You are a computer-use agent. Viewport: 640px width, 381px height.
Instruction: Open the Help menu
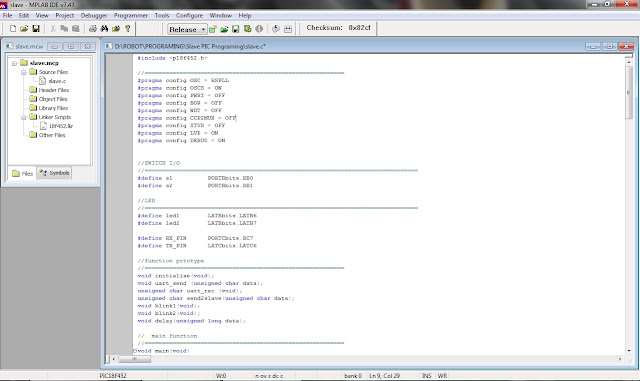pos(245,16)
